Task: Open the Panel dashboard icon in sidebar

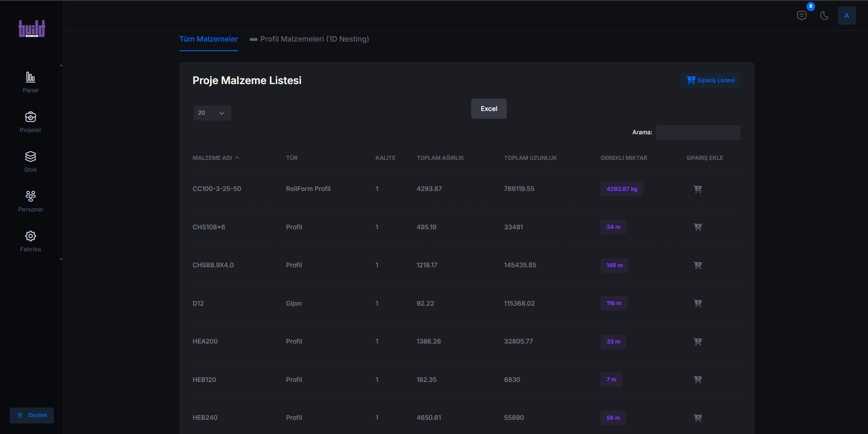Action: [x=31, y=77]
